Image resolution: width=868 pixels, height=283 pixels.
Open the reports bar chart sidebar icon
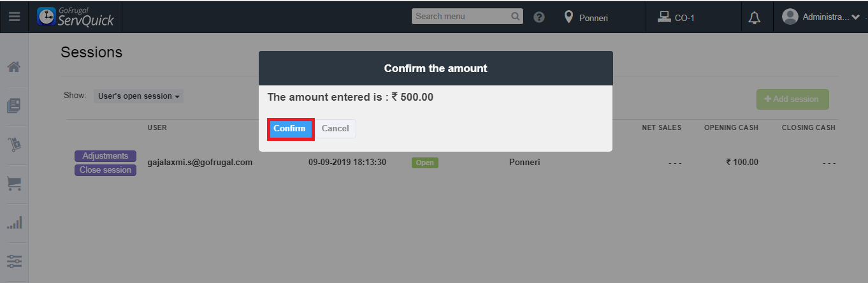[14, 222]
